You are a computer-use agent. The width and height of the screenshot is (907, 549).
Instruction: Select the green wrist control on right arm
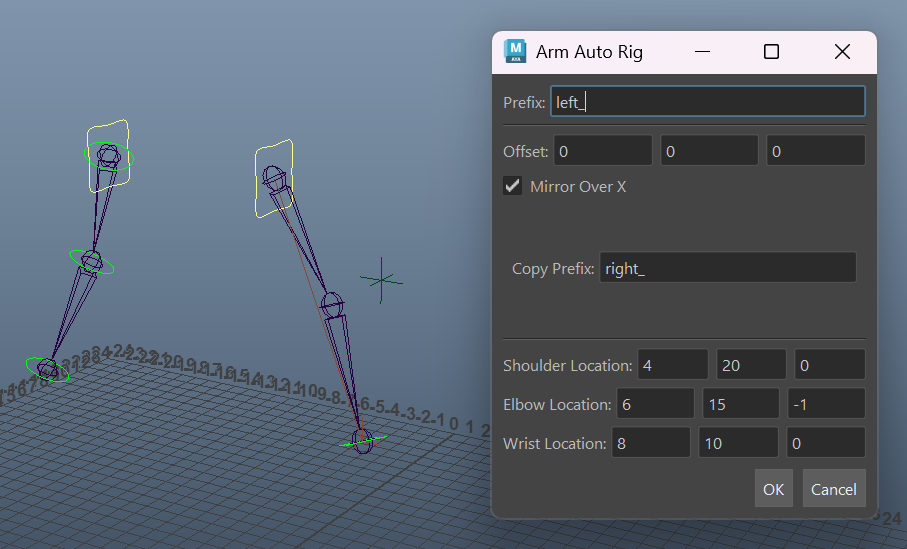pyautogui.click(x=363, y=441)
